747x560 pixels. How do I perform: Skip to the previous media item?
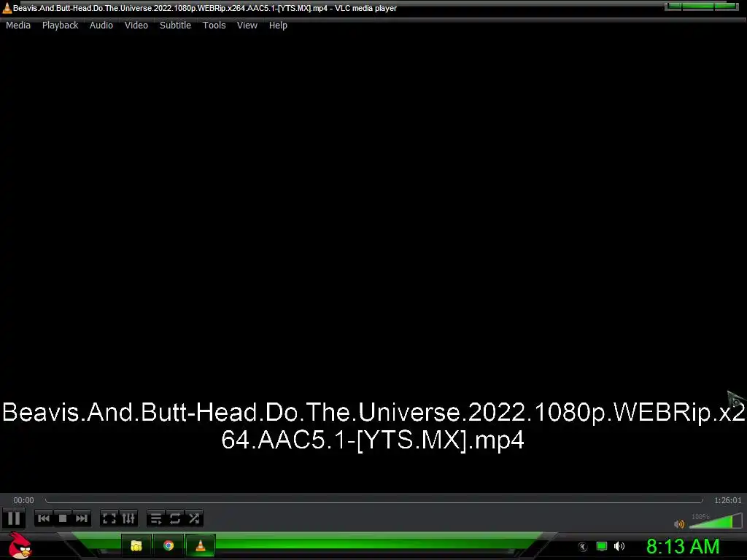coord(44,518)
